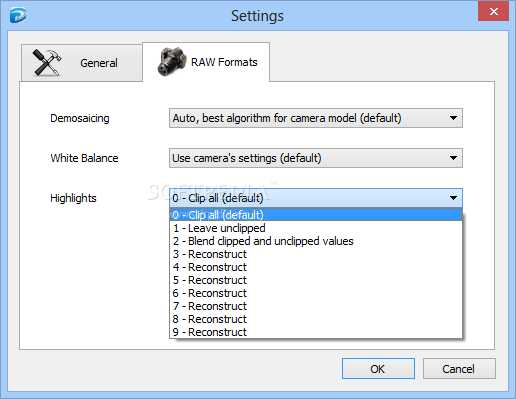
Task: Expand the White Balance dropdown arrow
Action: pyautogui.click(x=453, y=158)
